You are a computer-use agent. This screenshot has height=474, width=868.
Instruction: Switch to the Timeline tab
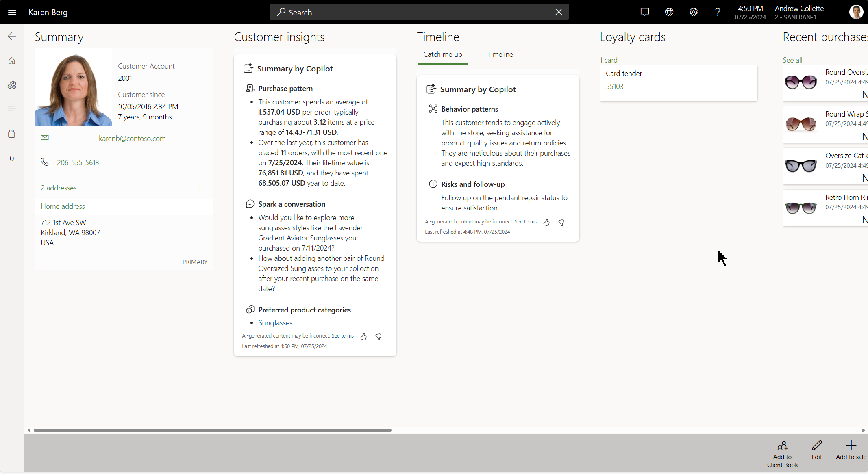(500, 54)
